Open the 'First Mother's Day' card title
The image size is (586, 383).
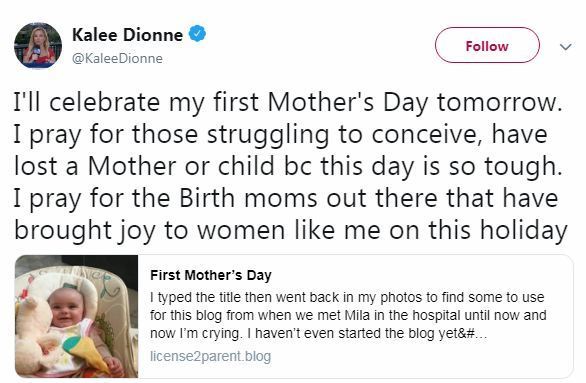211,275
